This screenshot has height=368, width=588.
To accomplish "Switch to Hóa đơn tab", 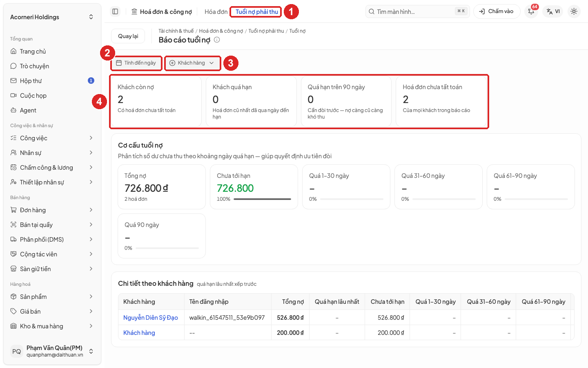I will pyautogui.click(x=216, y=12).
